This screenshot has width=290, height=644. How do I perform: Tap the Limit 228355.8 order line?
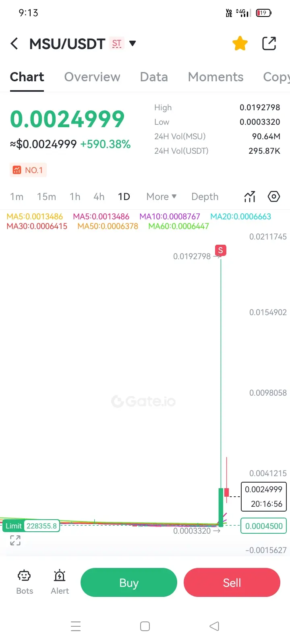point(31,526)
